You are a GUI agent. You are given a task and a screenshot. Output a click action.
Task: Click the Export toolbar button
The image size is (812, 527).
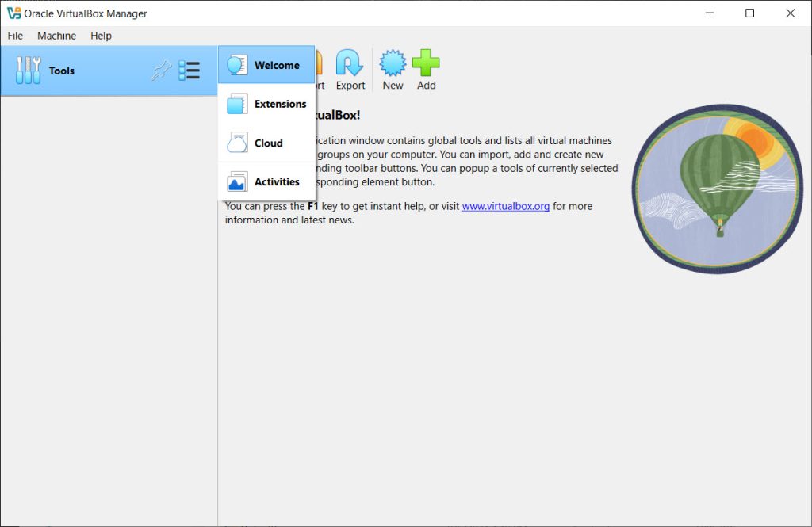350,70
